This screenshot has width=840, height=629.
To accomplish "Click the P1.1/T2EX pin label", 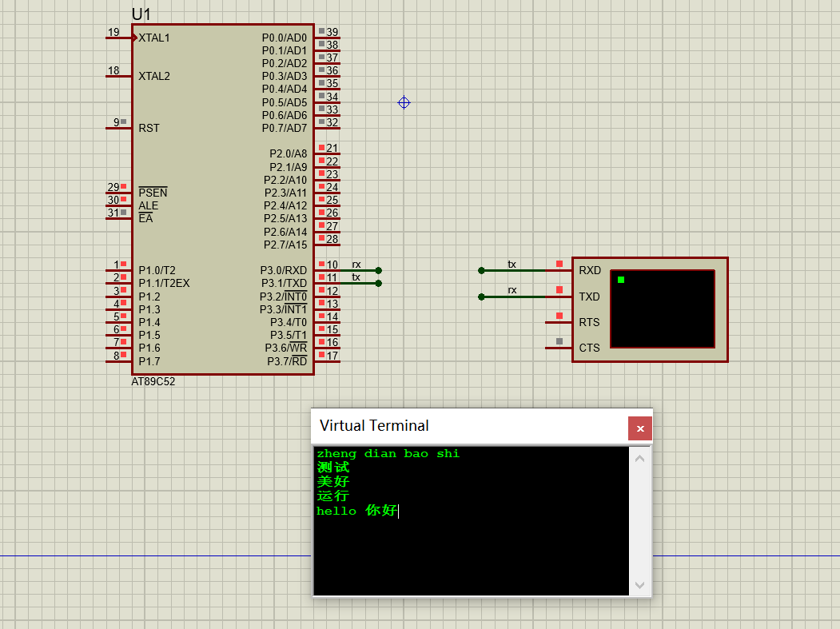I will coord(164,284).
